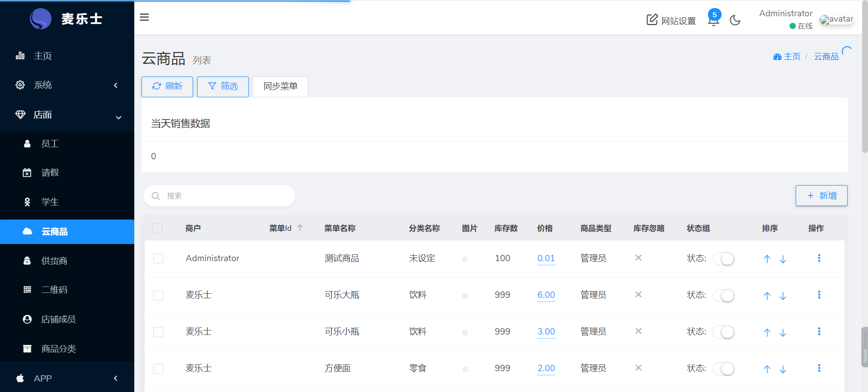
Task: Open the 主页 sidebar item
Action: click(67, 56)
